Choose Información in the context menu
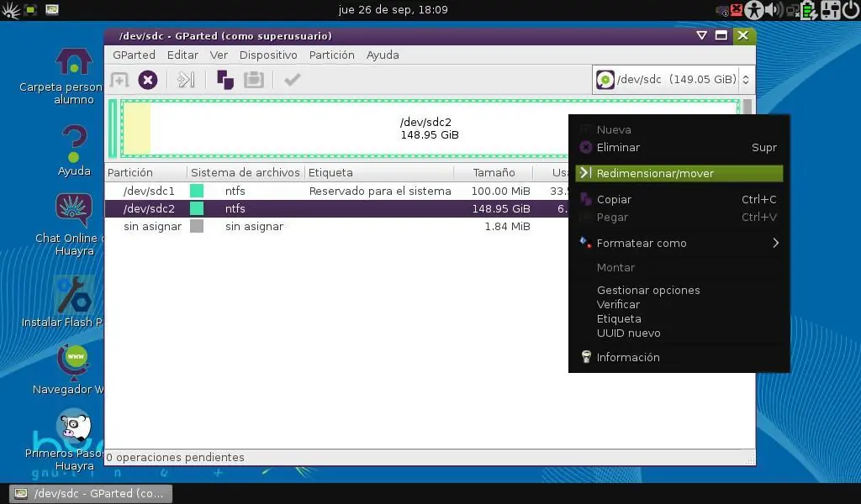The width and height of the screenshot is (861, 504). point(679,357)
